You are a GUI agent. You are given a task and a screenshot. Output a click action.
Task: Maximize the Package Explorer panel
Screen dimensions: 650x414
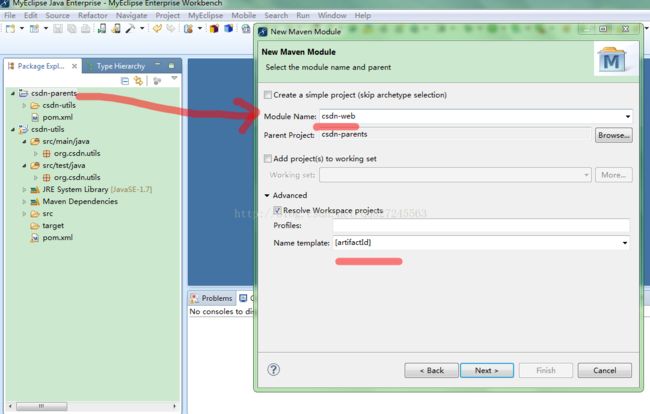click(x=171, y=65)
